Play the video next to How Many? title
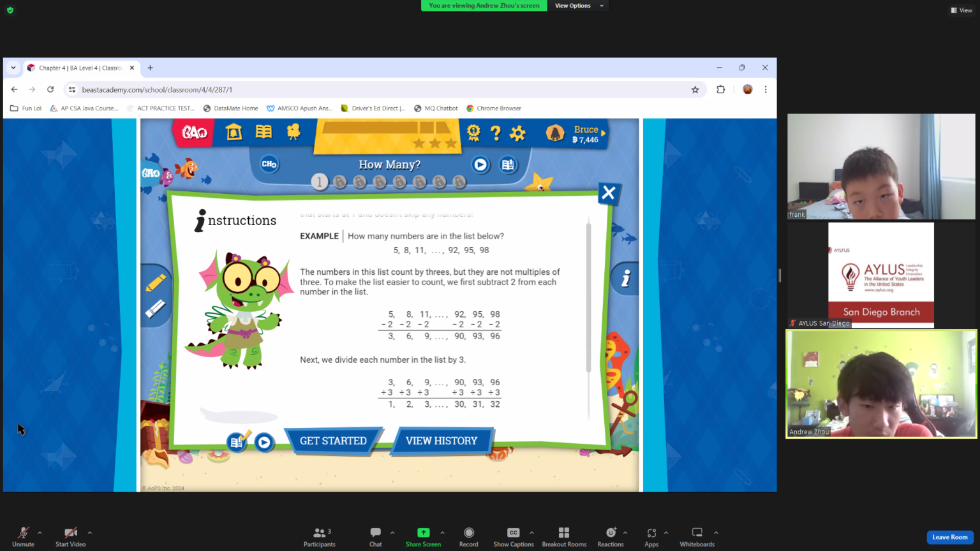The width and height of the screenshot is (980, 551). click(480, 165)
